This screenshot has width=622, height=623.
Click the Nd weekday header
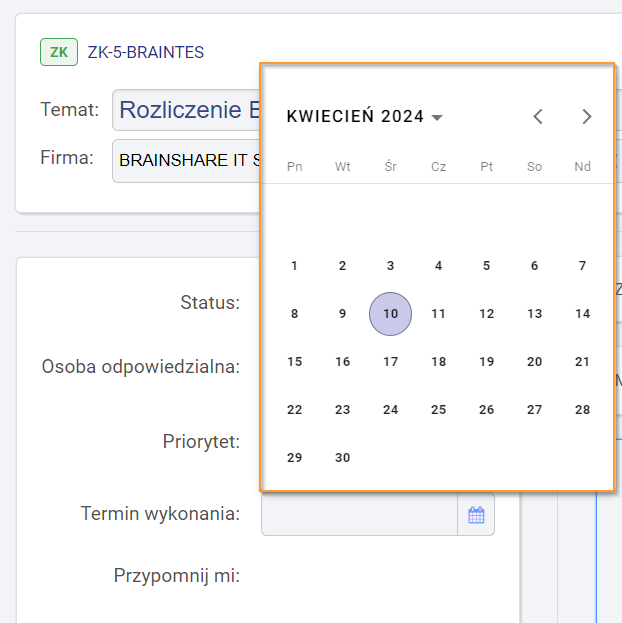(582, 166)
